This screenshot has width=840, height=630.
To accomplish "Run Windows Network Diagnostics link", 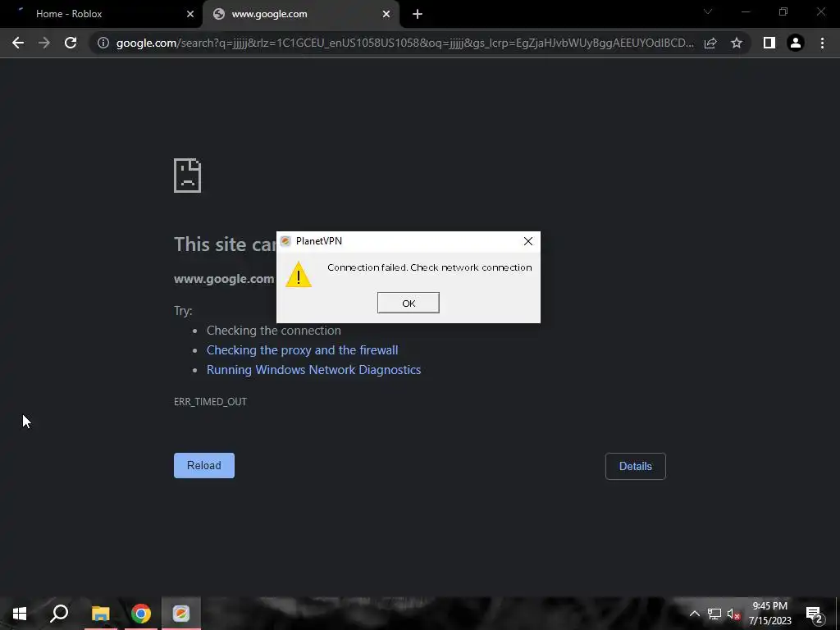I will [x=314, y=370].
